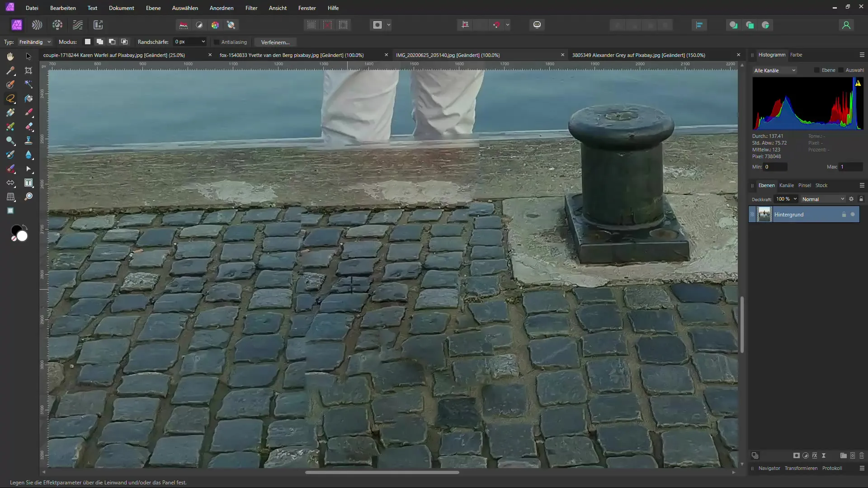
Task: Switch to the Tone Mapping Persona
Action: click(x=78, y=25)
